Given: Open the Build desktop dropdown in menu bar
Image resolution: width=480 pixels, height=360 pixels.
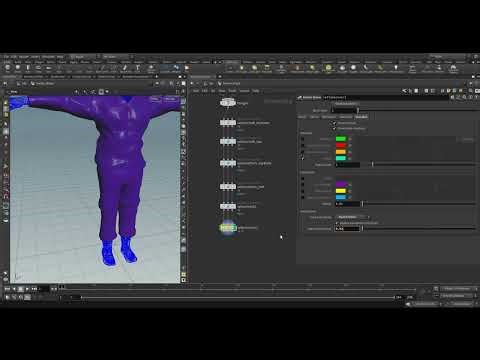Looking at the screenshot, I should pyautogui.click(x=83, y=57).
